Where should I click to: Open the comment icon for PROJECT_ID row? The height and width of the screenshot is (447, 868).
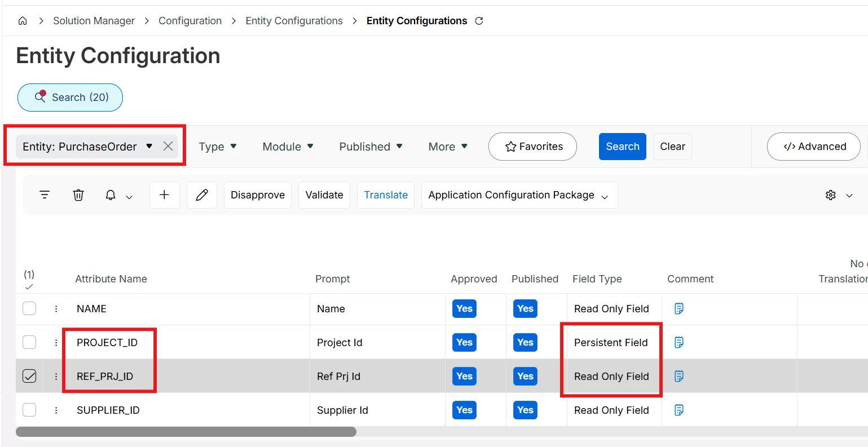[x=679, y=342]
